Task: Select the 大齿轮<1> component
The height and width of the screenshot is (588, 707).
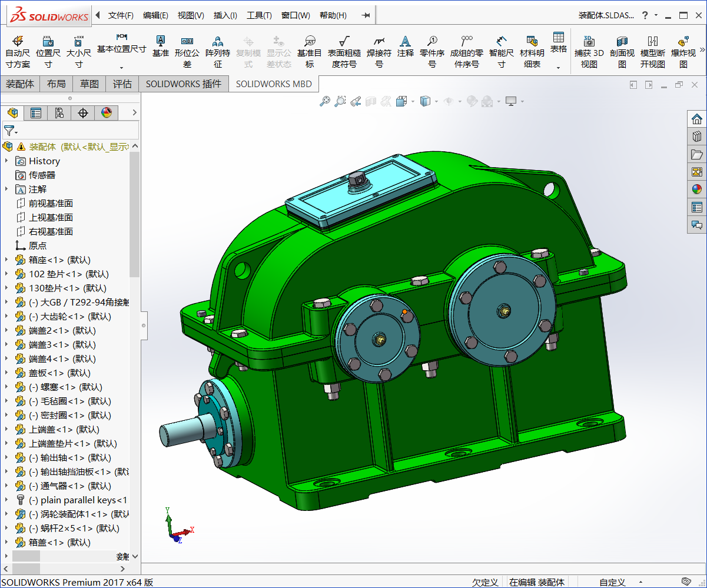Action: [x=70, y=316]
